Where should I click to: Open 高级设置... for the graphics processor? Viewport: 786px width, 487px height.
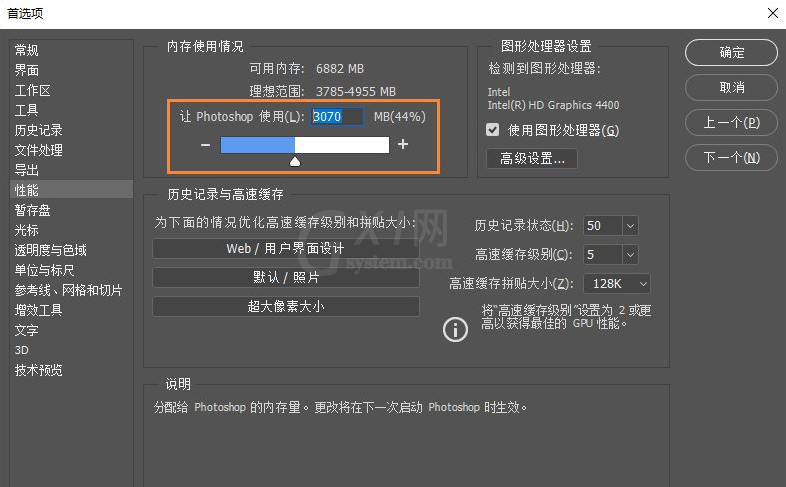[532, 159]
